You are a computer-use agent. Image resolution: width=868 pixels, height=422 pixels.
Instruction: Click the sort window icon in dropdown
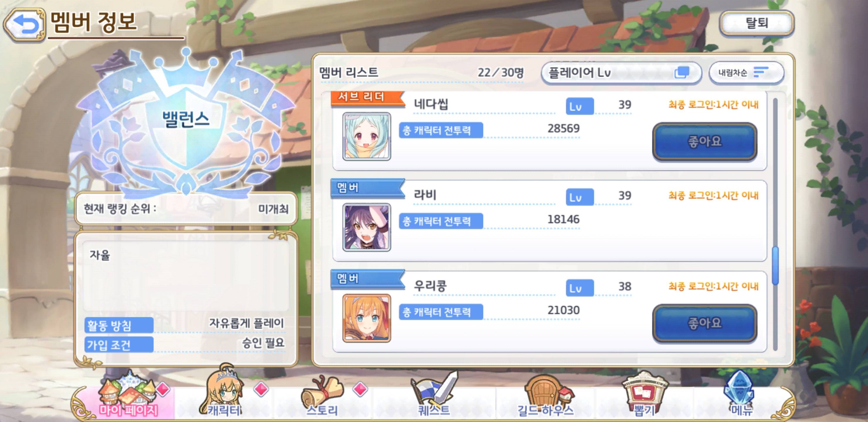tap(682, 72)
